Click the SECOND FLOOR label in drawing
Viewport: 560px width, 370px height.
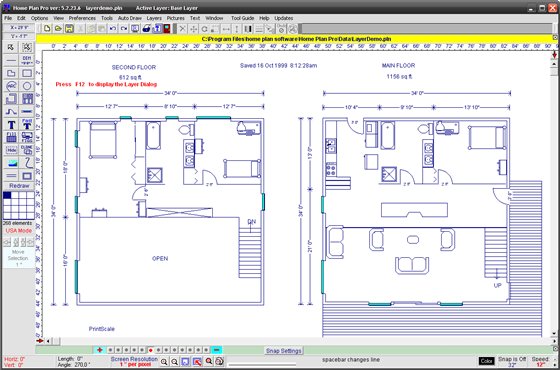(x=134, y=67)
